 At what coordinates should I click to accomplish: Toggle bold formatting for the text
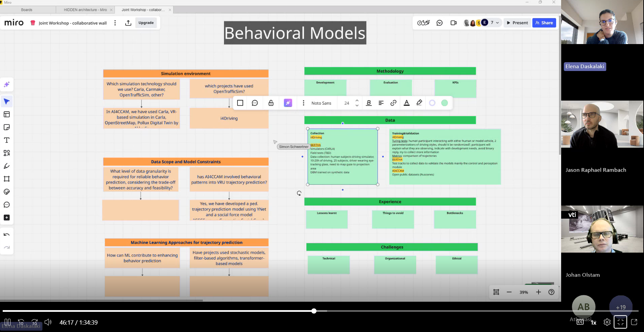(x=369, y=103)
